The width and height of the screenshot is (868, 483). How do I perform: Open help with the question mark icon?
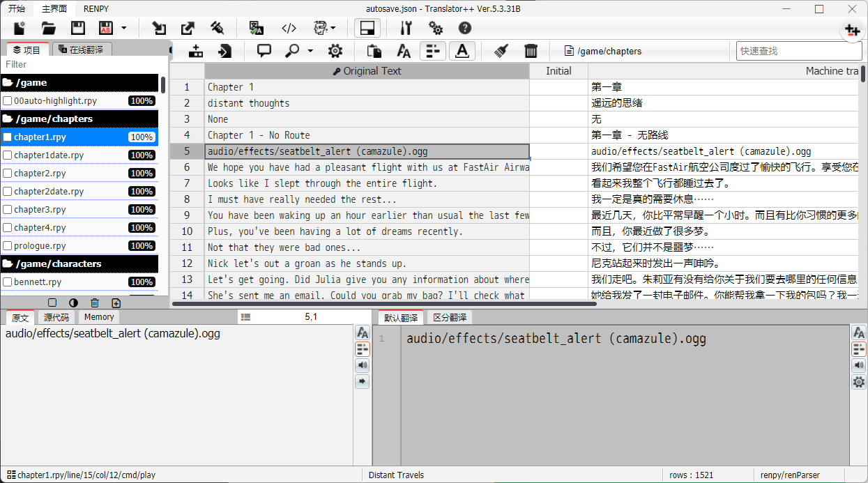[x=465, y=28]
